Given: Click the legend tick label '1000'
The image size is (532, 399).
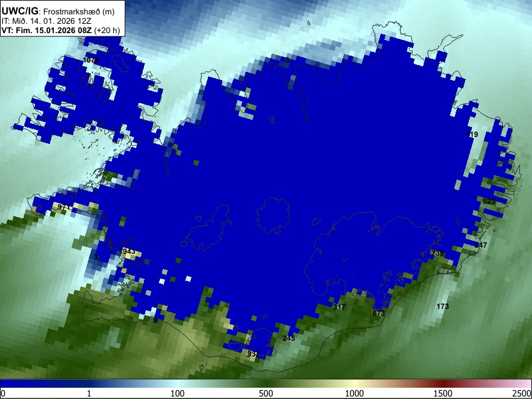Looking at the screenshot, I should (354, 393).
